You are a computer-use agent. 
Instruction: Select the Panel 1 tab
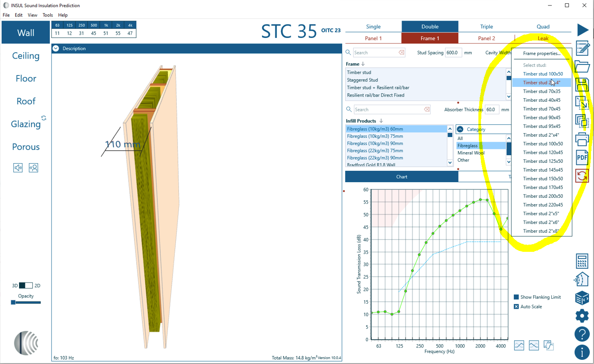click(x=373, y=38)
